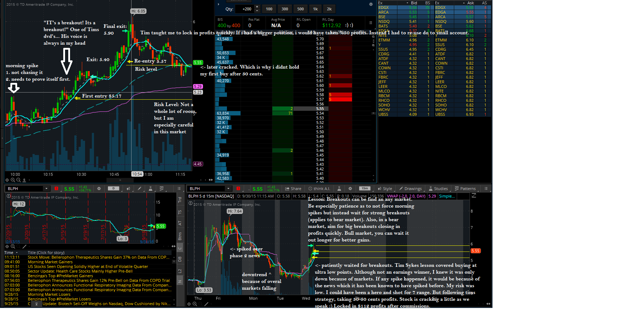Zoom in on the right 15m chart
This screenshot has width=644, height=309.
[x=195, y=304]
